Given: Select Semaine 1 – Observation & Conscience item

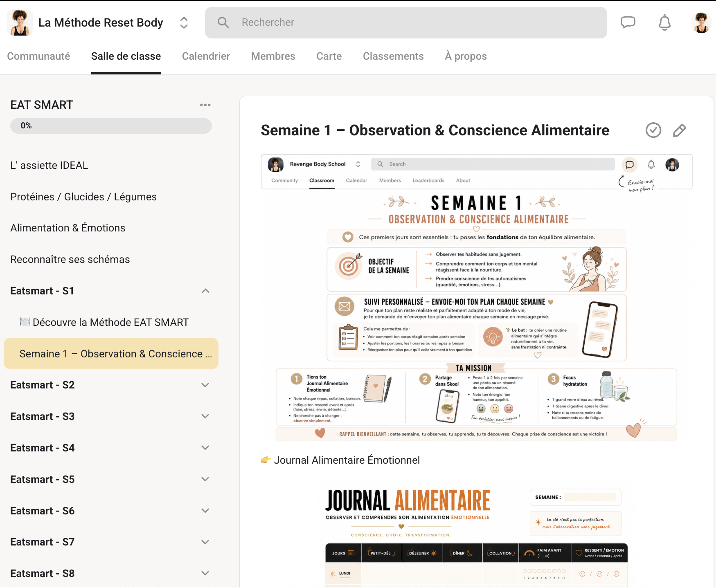Looking at the screenshot, I should coord(111,354).
